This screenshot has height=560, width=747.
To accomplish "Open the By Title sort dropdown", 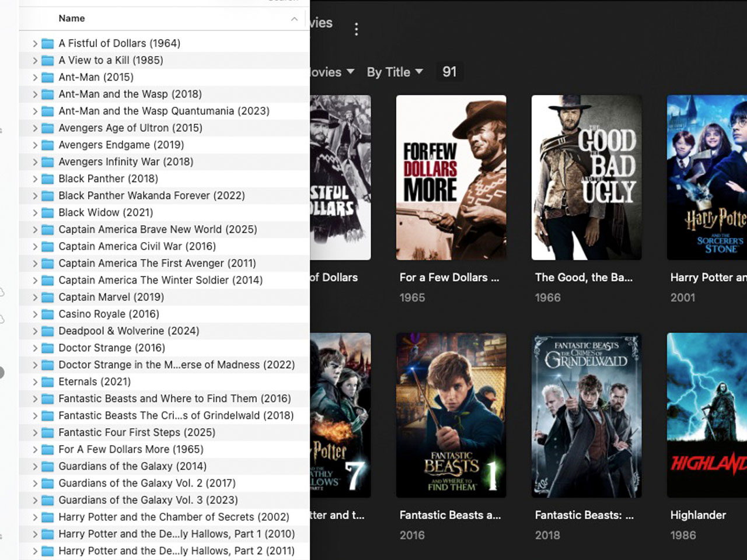I will point(395,72).
